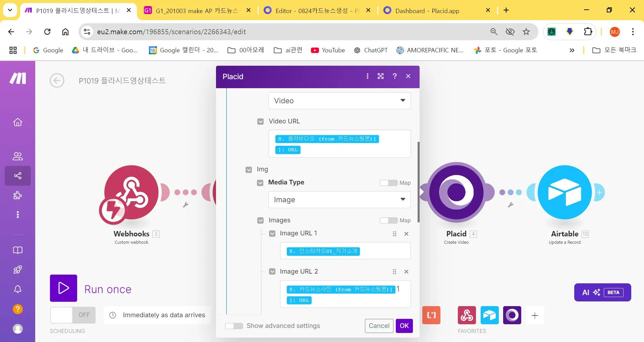Enable Map toggle for Images
644x342 pixels.
click(x=388, y=220)
